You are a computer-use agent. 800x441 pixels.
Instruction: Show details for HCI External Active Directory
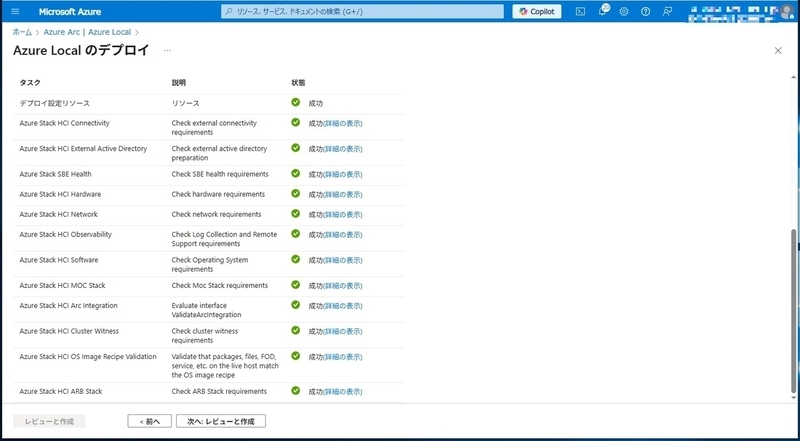pos(343,149)
